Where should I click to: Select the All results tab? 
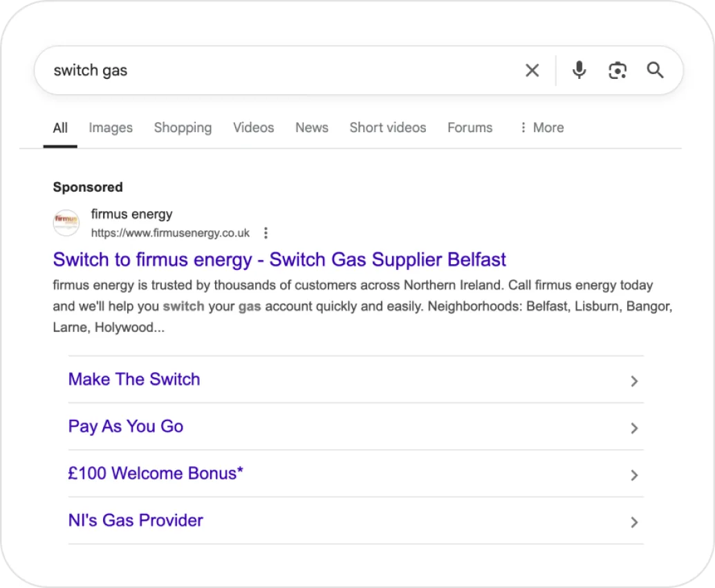60,128
